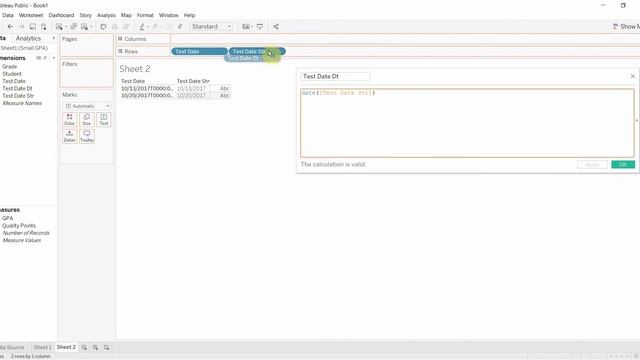Open the Highlight dropdown arrow

[x=148, y=27]
